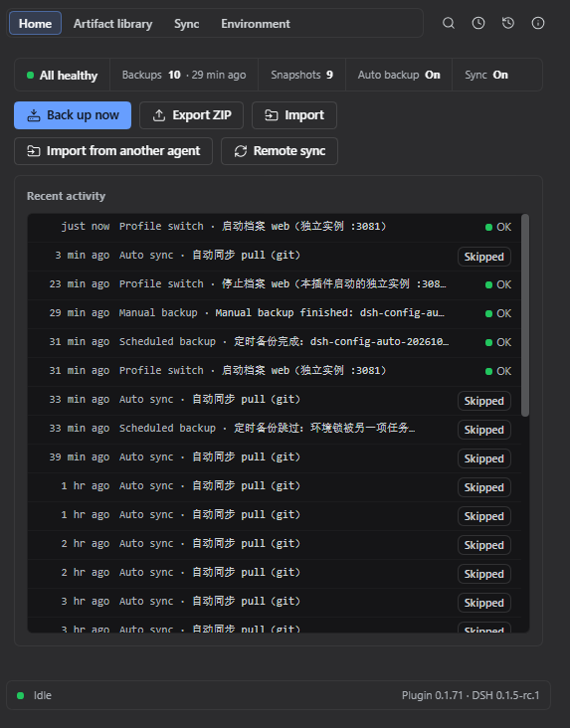570x728 pixels.
Task: Select the 31 min ago Profile switch entry
Action: click(x=275, y=371)
